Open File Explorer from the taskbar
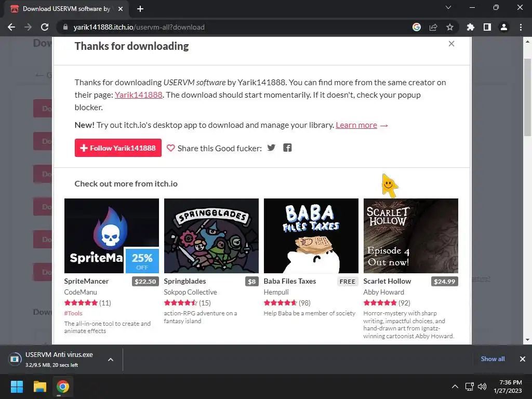 pos(39,387)
